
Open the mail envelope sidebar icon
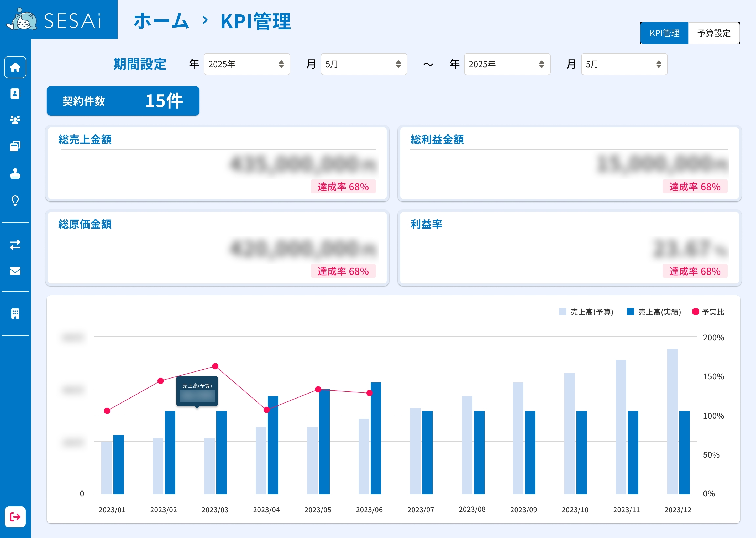coord(15,271)
